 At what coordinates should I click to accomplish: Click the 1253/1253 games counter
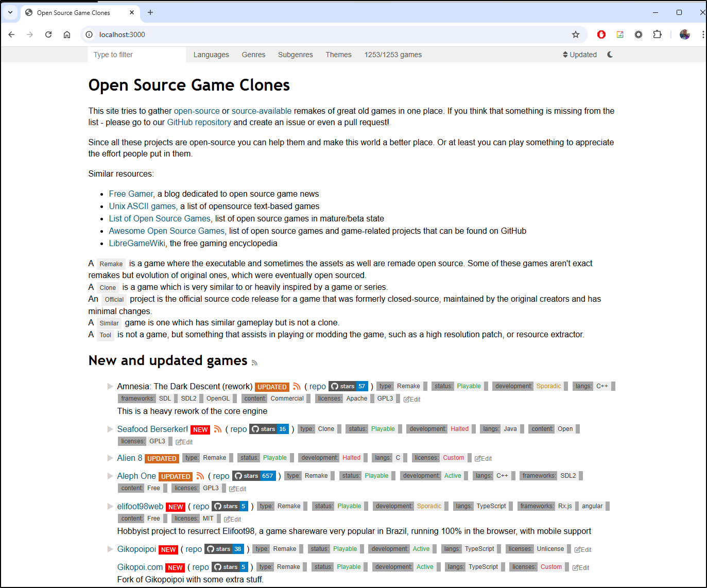[393, 55]
